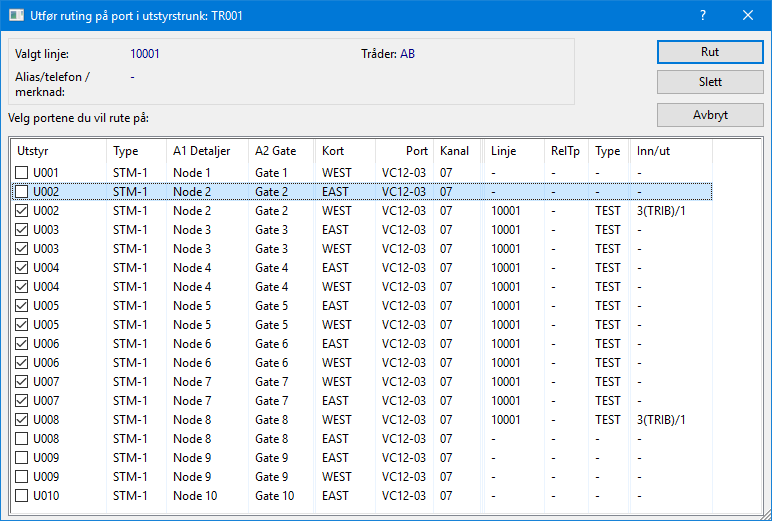Open the help question mark button
Screen dimensions: 772x521
pyautogui.click(x=703, y=15)
